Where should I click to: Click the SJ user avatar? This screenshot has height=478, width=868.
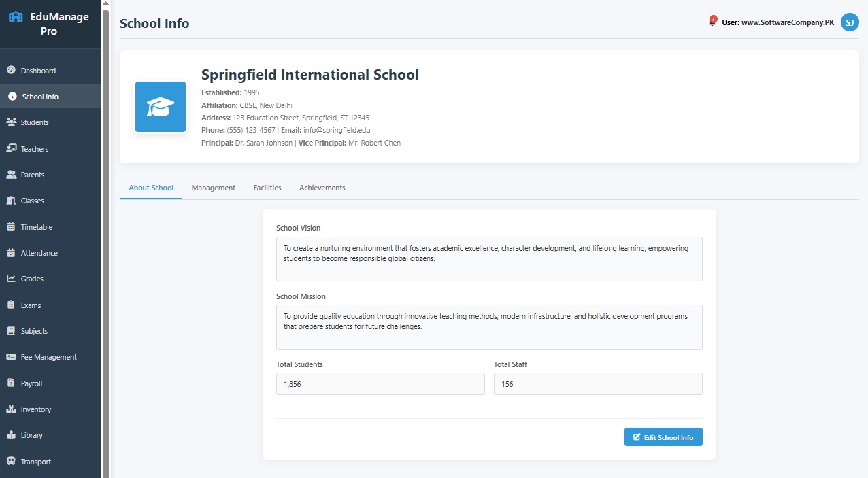pos(849,22)
